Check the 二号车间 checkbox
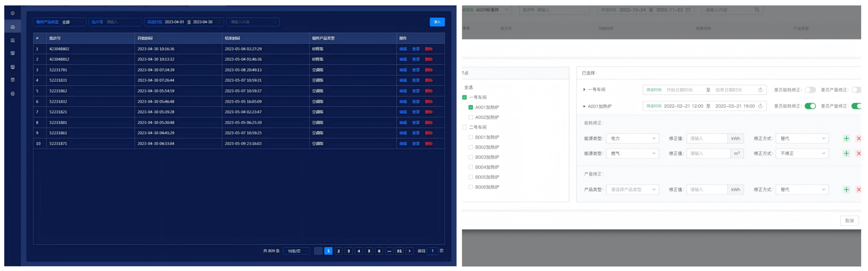868x271 pixels. click(x=465, y=127)
